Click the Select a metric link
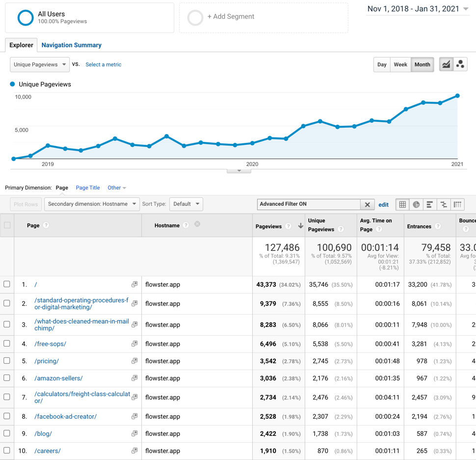Screen dimensions: 476x460 tap(103, 64)
